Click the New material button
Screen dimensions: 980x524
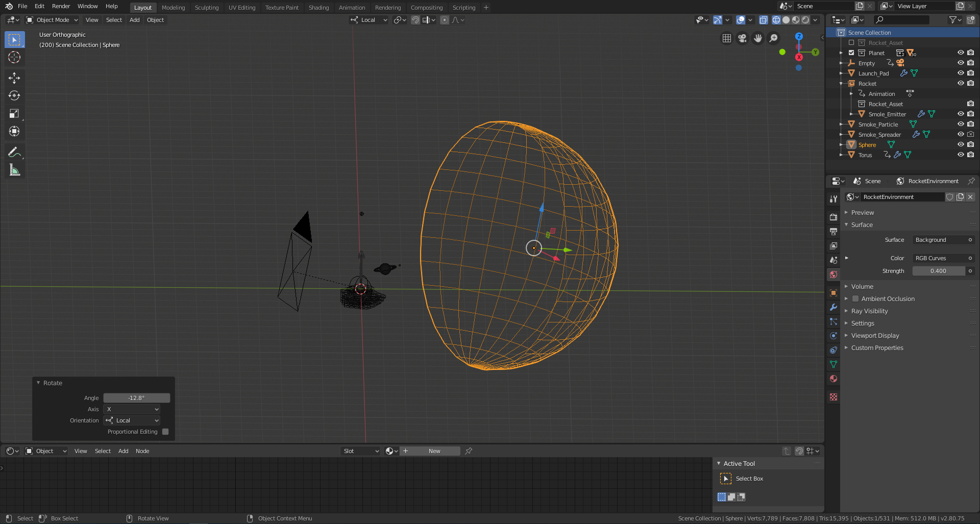pyautogui.click(x=434, y=451)
